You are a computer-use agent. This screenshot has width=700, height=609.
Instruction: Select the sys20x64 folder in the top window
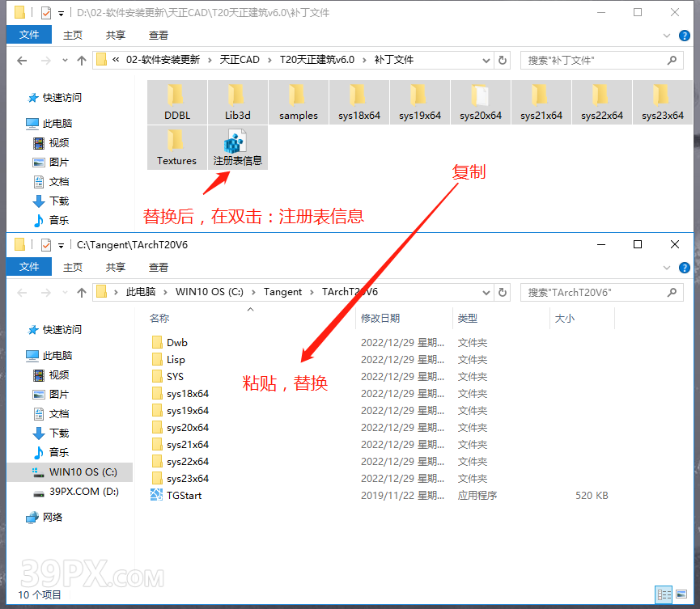point(481,102)
